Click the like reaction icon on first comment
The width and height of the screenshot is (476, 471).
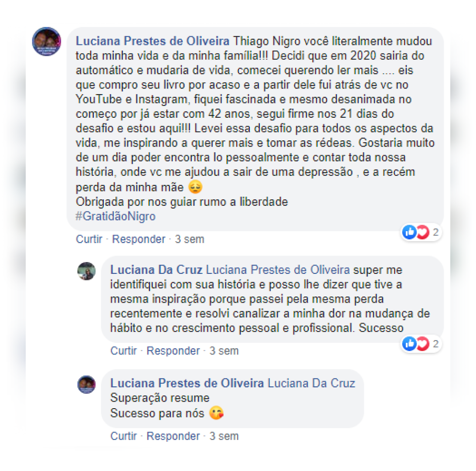coord(409,232)
